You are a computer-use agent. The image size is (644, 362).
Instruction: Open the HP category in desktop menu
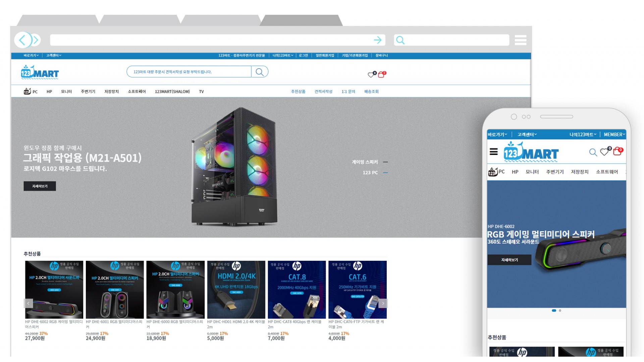pos(49,92)
